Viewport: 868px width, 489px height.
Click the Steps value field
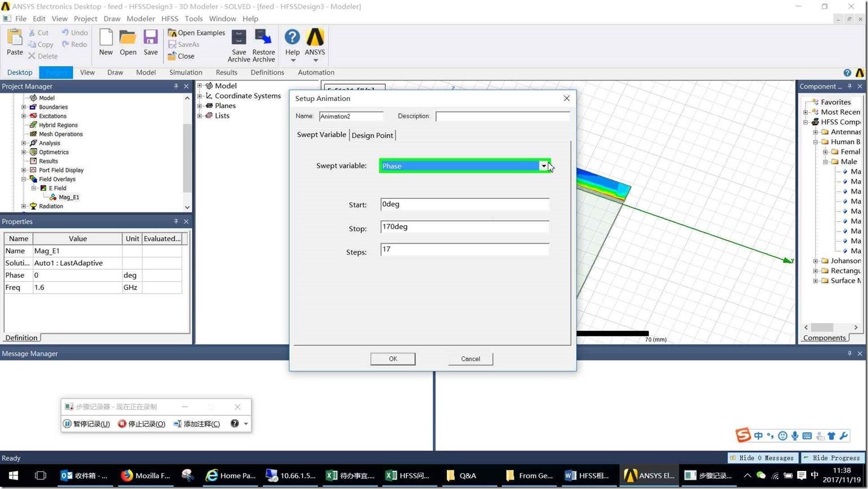(464, 250)
